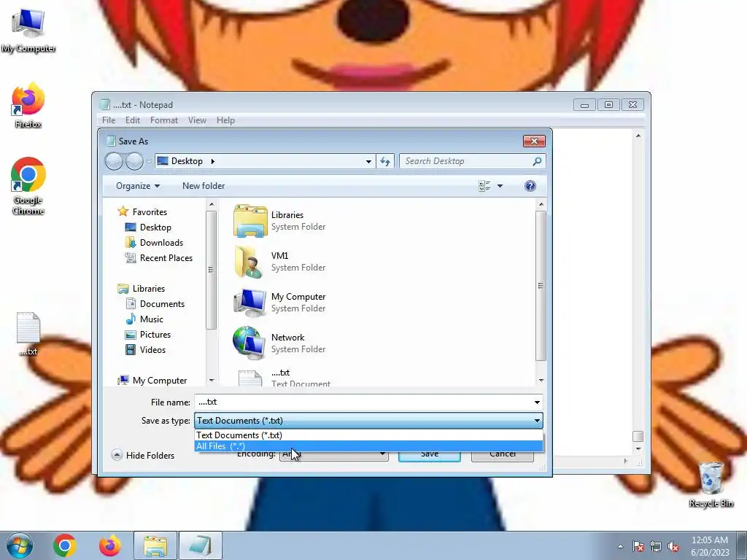Viewport: 747px width, 560px height.
Task: Select the Recycle Bin desktop icon
Action: 711,485
